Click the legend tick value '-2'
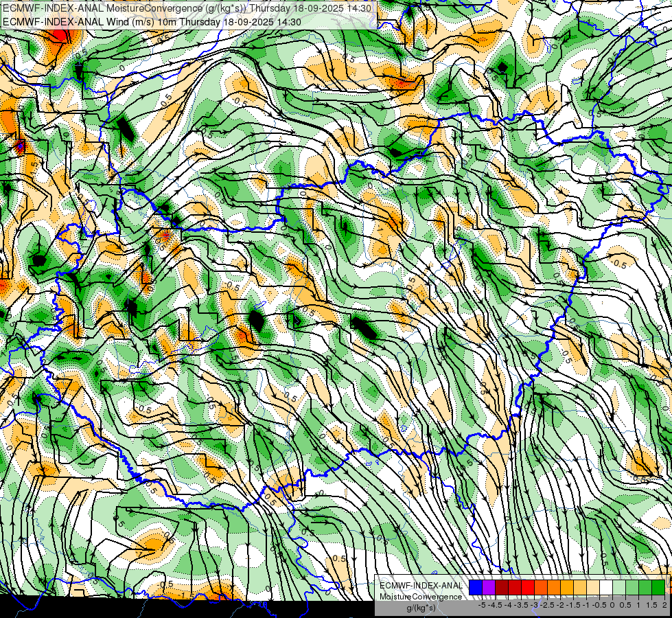Viewport: 672px width, 618px height. (560, 605)
